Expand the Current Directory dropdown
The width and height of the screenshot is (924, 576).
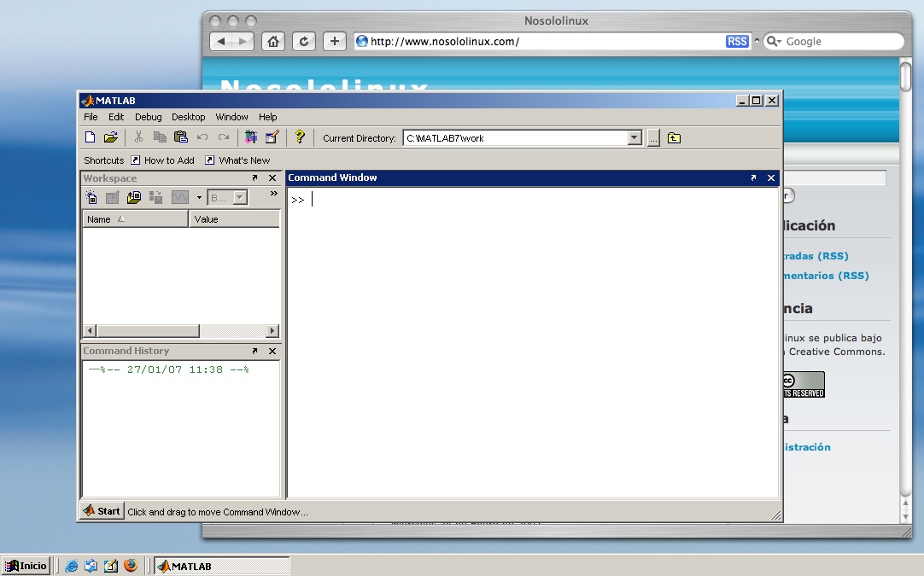634,138
